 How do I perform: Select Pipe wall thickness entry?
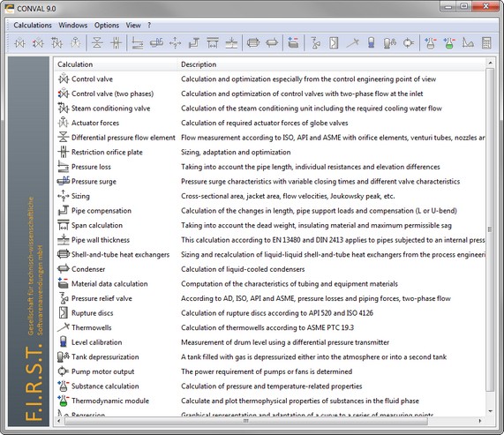pos(270,240)
